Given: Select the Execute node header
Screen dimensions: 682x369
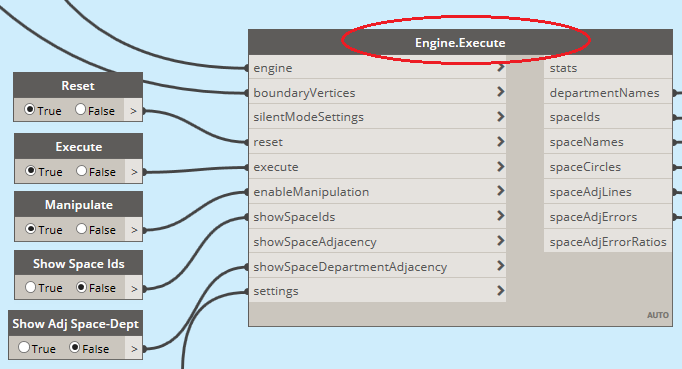Looking at the screenshot, I should coord(78,146).
